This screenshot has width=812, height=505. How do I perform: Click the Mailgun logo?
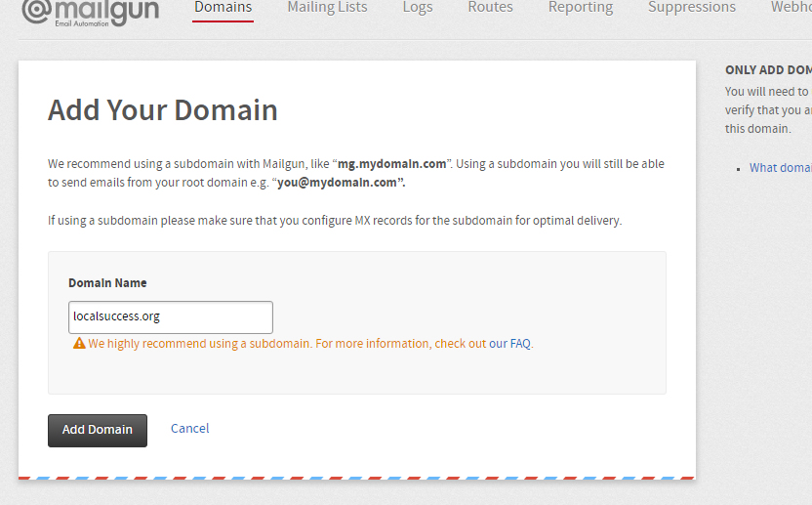[x=90, y=12]
